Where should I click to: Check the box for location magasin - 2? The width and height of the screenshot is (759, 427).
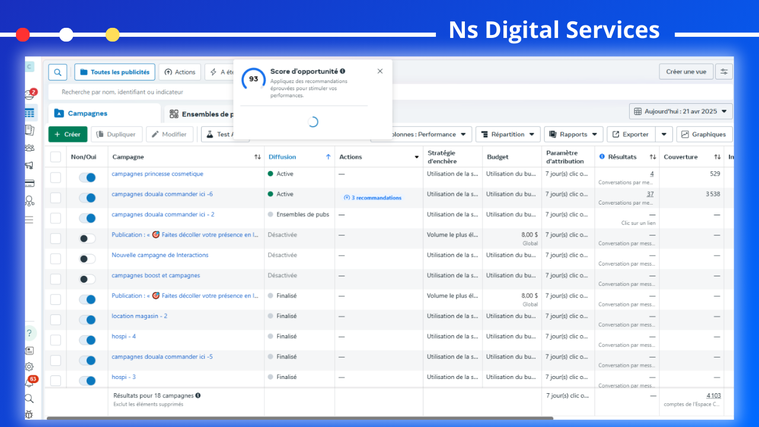click(56, 320)
